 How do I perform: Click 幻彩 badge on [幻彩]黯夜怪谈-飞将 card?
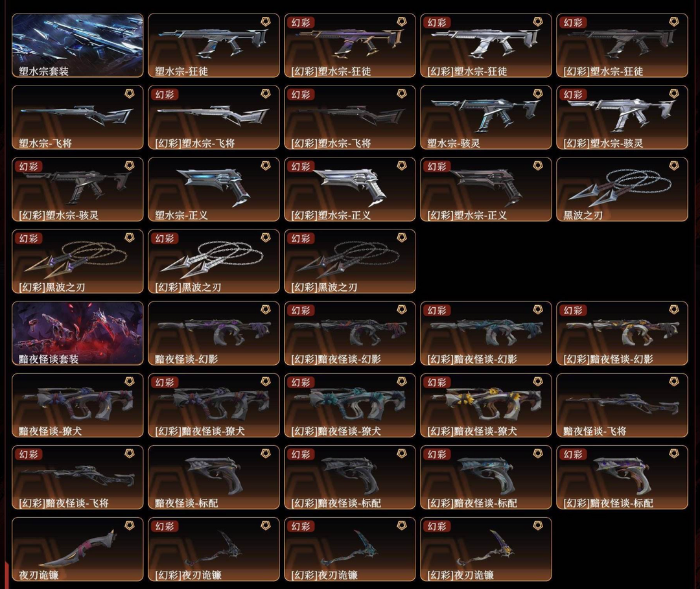point(29,454)
